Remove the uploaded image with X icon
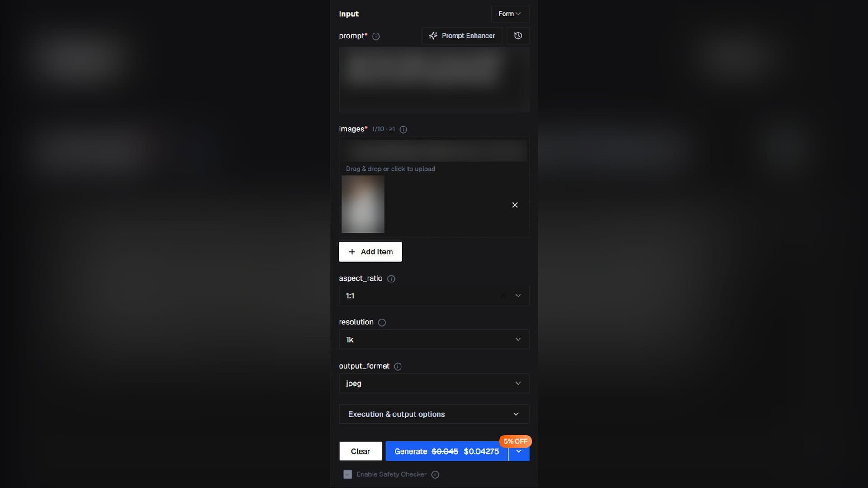 (514, 205)
